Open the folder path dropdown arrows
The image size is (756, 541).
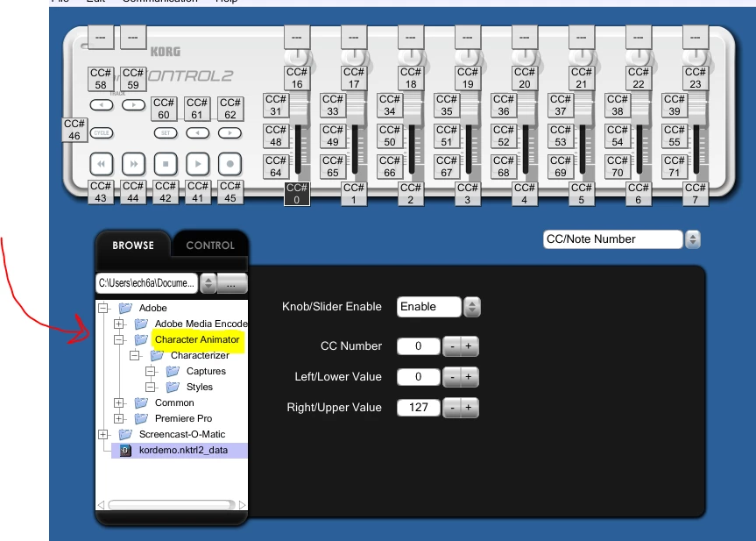[x=208, y=283]
